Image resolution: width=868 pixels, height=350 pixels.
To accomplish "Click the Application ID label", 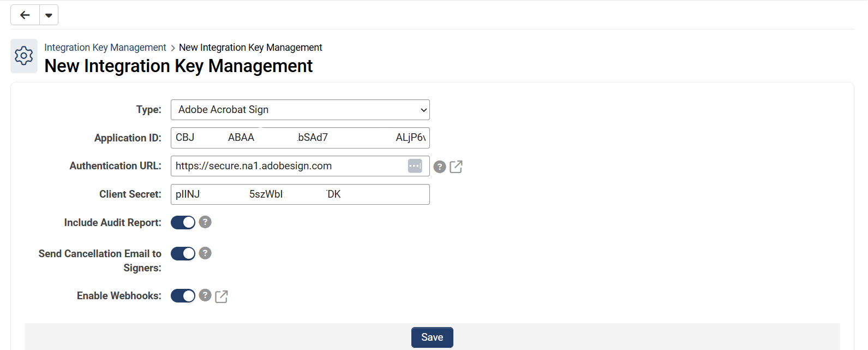I will click(128, 138).
